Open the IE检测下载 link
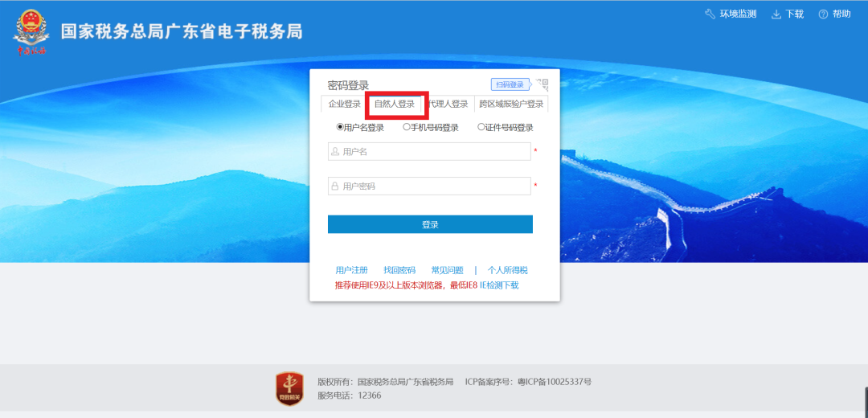Viewport: 868px width, 418px height. pyautogui.click(x=499, y=285)
